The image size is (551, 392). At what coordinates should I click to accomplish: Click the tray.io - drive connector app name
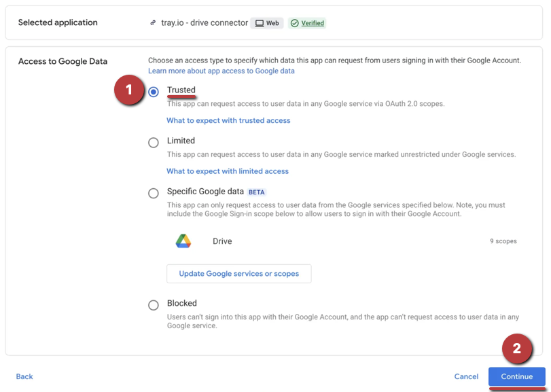(205, 22)
